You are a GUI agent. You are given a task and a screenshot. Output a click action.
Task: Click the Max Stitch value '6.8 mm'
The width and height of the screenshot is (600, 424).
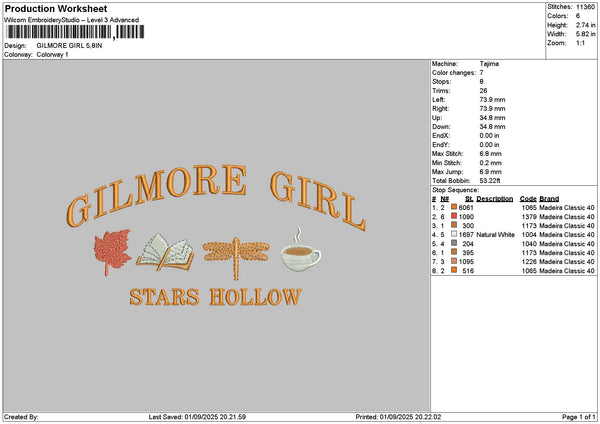tap(491, 153)
